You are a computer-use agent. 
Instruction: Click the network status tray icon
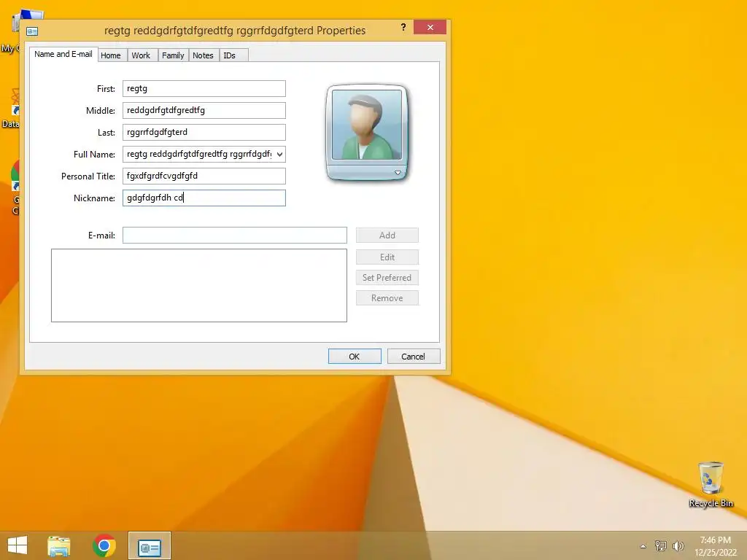[661, 545]
